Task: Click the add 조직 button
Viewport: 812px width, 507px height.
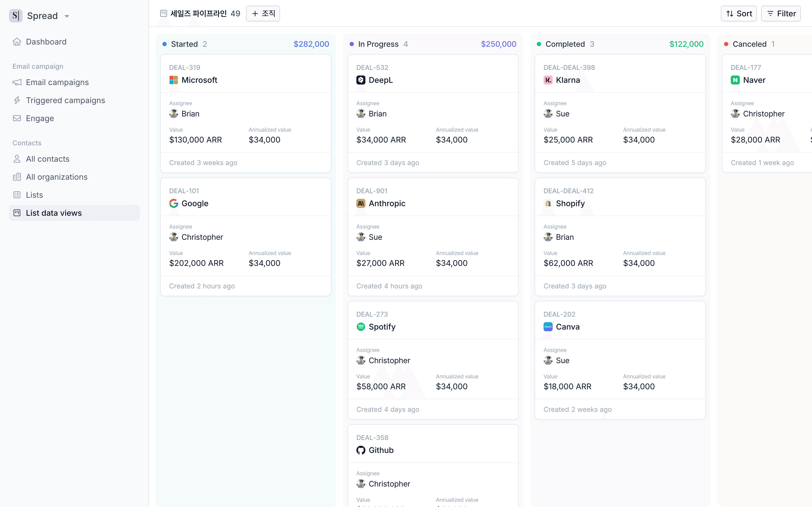Action: click(263, 13)
